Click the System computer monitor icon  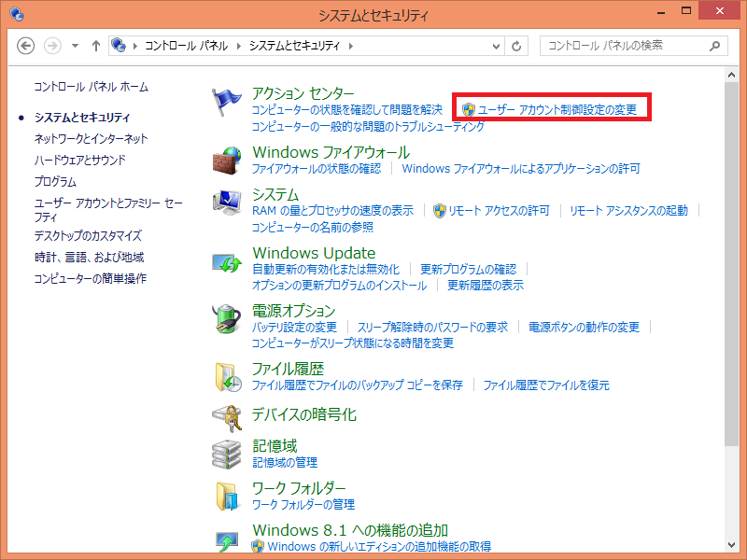click(x=227, y=202)
